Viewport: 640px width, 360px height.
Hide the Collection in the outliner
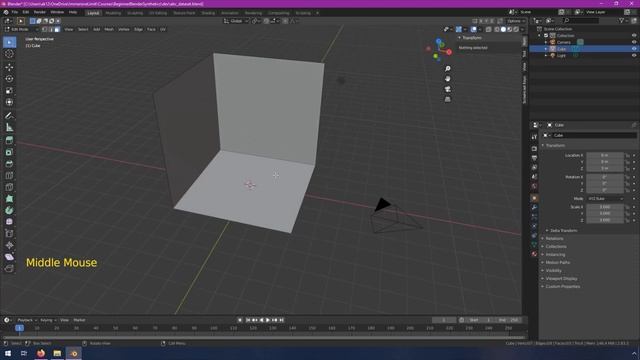(x=634, y=36)
